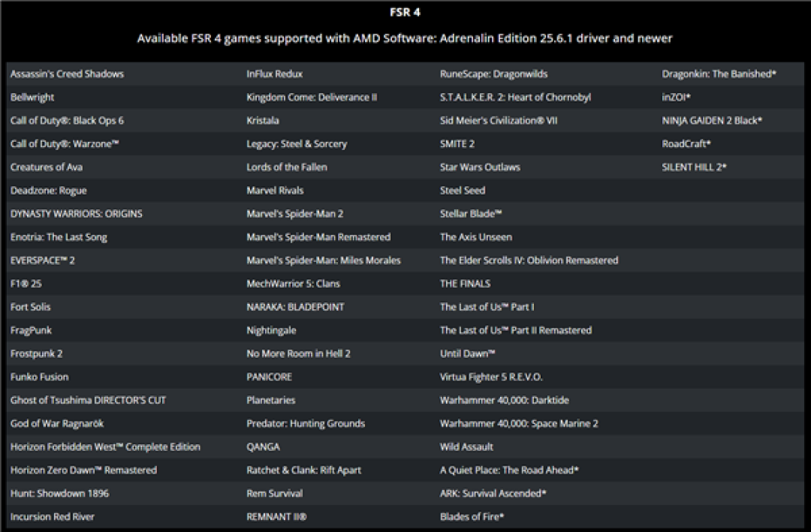Select REMNANT II in the list
Viewport: 811px width, 532px height.
coord(276,516)
